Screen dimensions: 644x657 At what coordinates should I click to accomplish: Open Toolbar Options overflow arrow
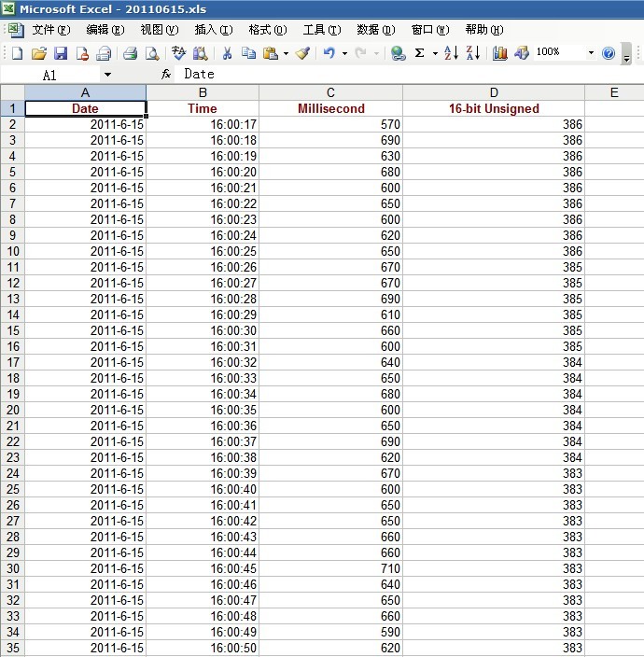click(626, 53)
